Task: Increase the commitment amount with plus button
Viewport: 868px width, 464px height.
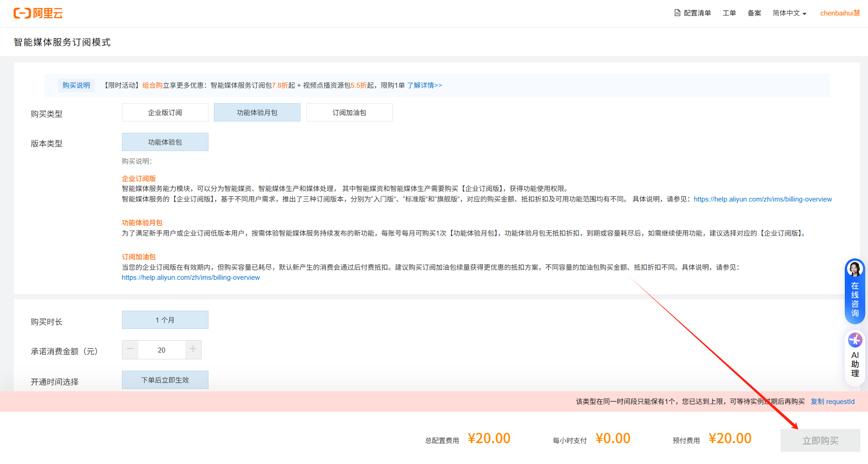Action: pos(193,349)
